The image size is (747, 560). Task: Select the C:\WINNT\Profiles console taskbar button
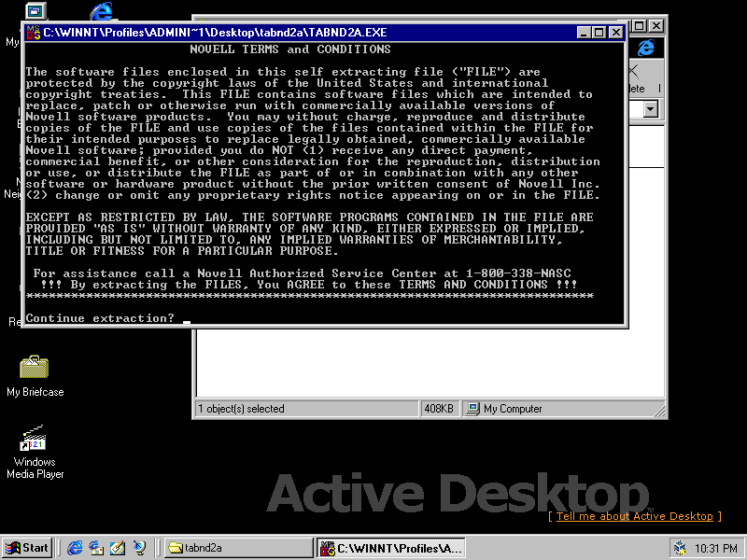tap(391, 548)
